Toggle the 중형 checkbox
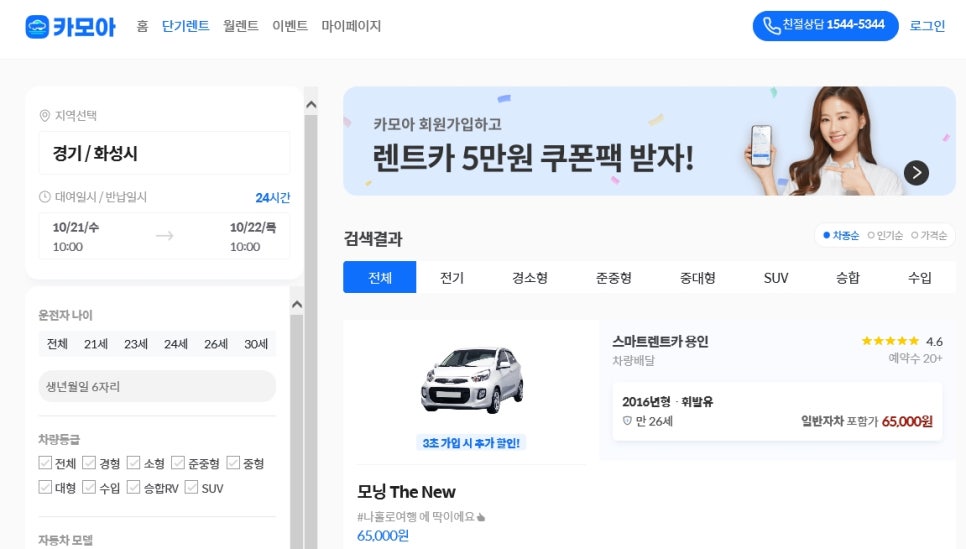Viewport: 966px width, 549px height. point(233,463)
